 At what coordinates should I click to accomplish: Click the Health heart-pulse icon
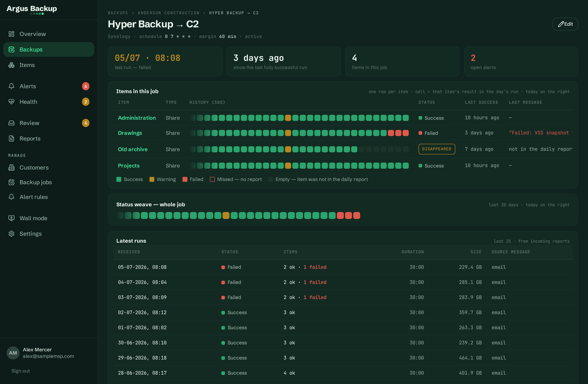coord(11,102)
